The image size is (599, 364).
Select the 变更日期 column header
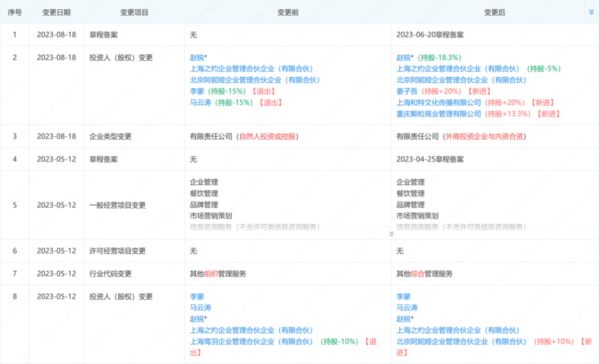[x=56, y=12]
